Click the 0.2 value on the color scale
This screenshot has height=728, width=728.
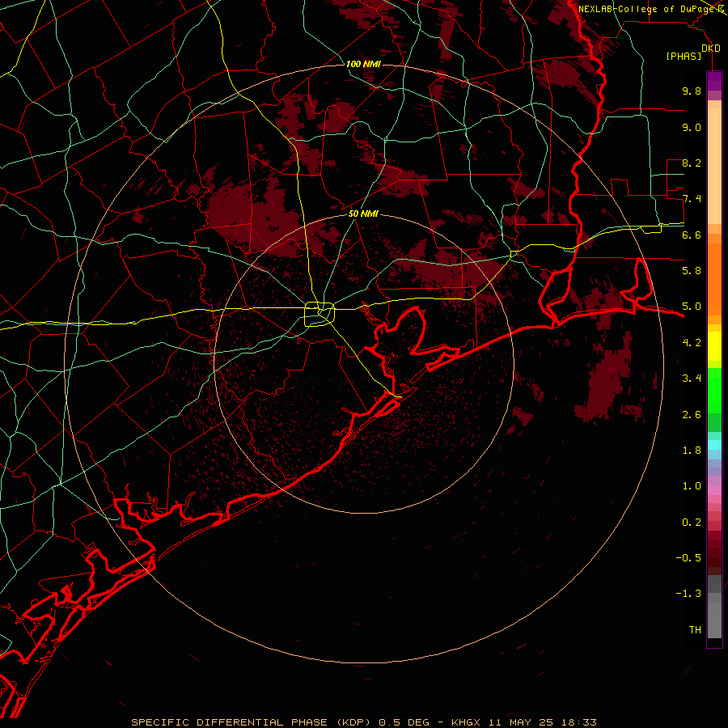click(692, 523)
